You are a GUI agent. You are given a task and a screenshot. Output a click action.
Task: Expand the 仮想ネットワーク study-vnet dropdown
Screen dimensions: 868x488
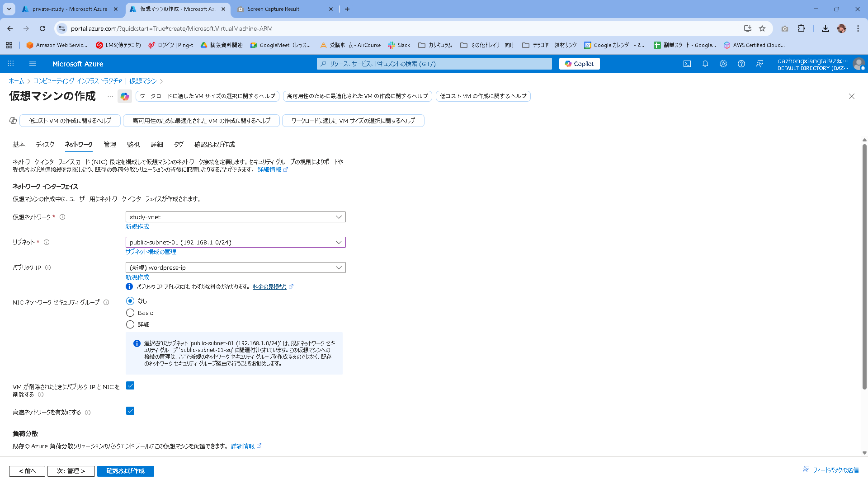coord(235,217)
